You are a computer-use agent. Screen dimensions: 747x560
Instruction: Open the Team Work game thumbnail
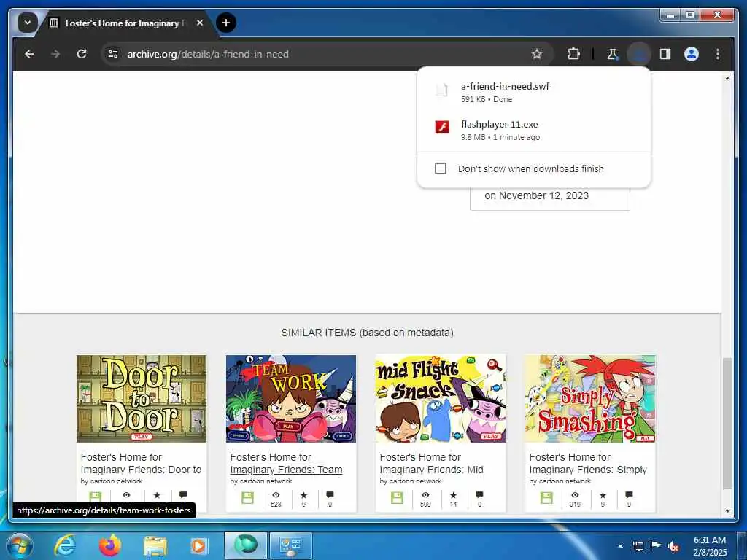click(x=290, y=399)
